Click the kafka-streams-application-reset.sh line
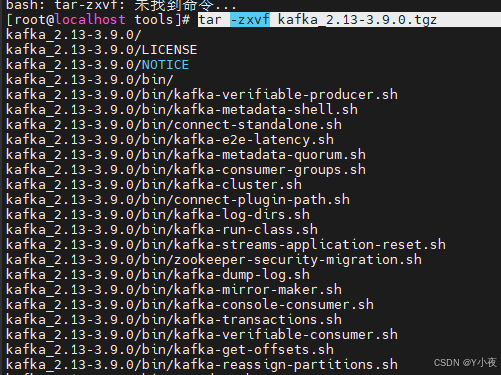Screen dimensions: 501x375 226,245
